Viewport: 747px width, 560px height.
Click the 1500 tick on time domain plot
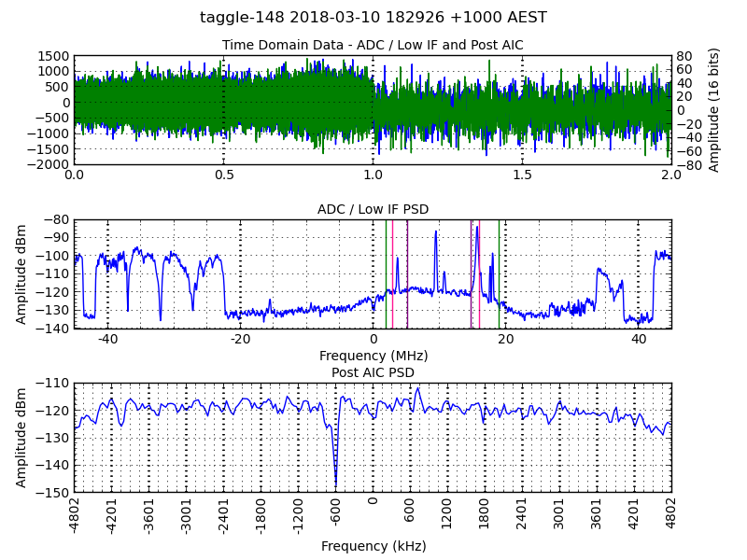pyautogui.click(x=54, y=57)
